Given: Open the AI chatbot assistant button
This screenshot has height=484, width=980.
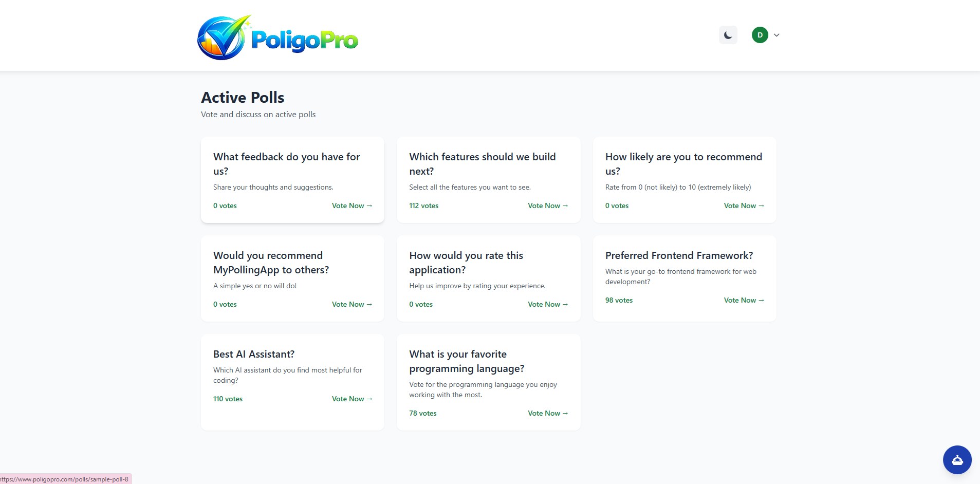Looking at the screenshot, I should [956, 459].
